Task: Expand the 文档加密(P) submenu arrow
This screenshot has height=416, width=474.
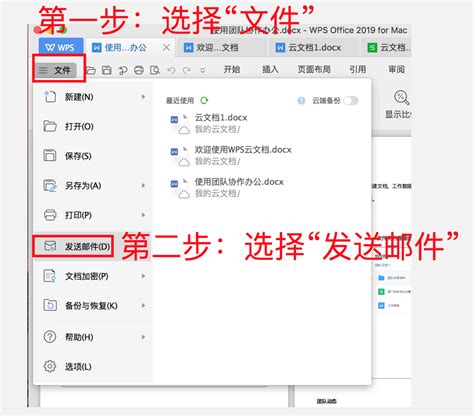Action: (143, 276)
